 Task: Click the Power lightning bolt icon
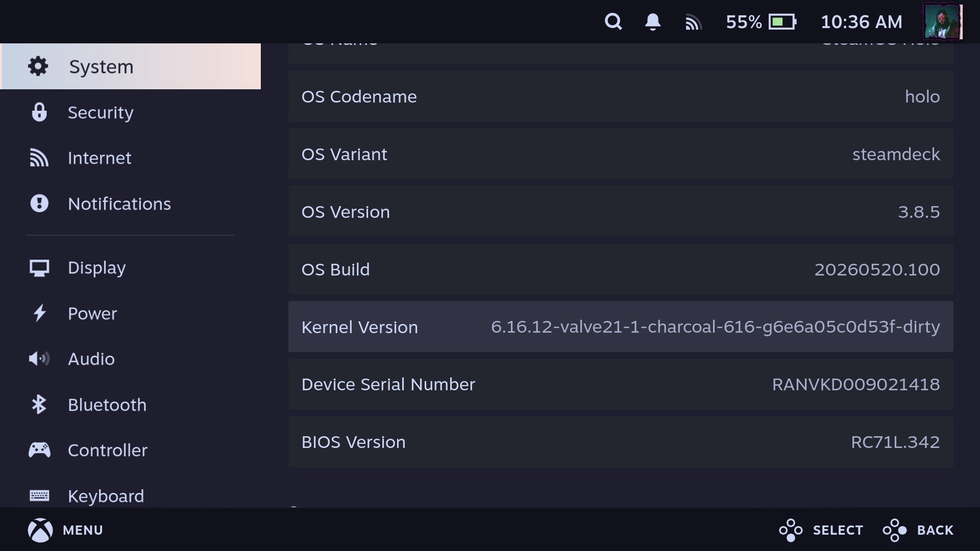click(39, 313)
